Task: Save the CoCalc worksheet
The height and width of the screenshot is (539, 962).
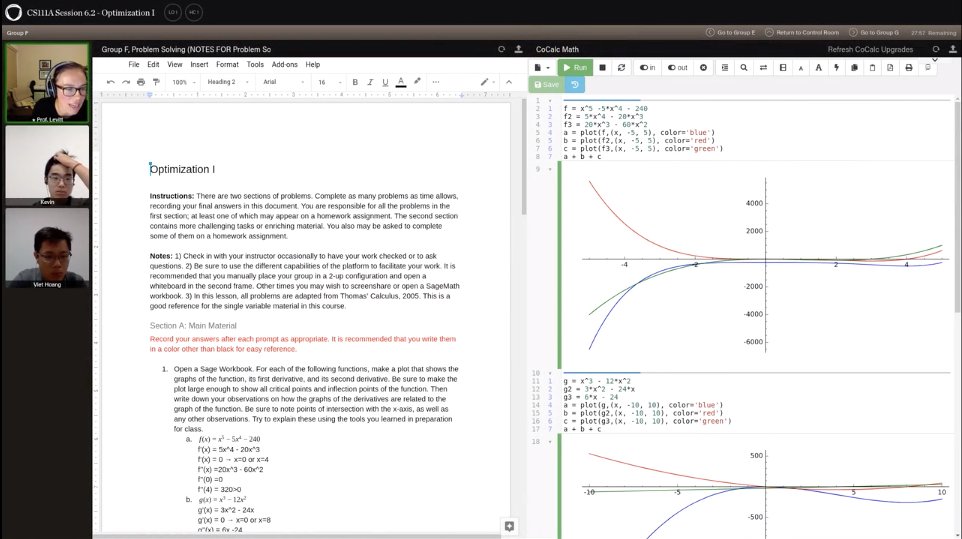Action: click(x=546, y=85)
